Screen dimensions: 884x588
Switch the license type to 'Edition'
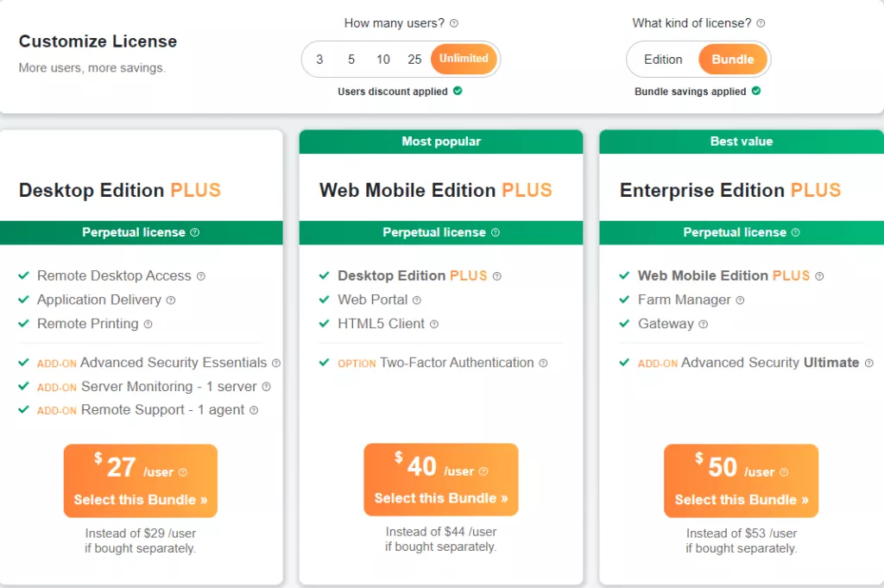662,59
